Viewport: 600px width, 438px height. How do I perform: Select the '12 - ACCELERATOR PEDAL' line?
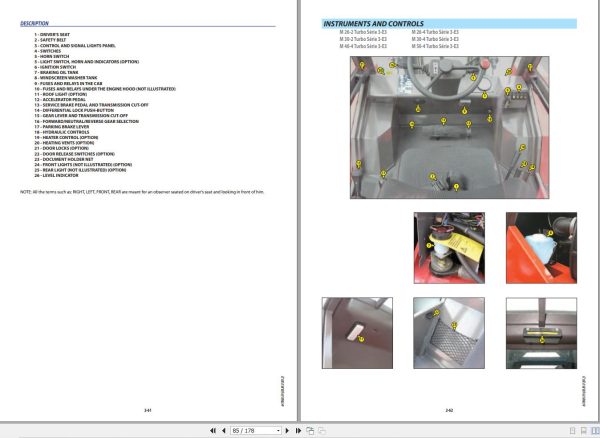(x=60, y=99)
